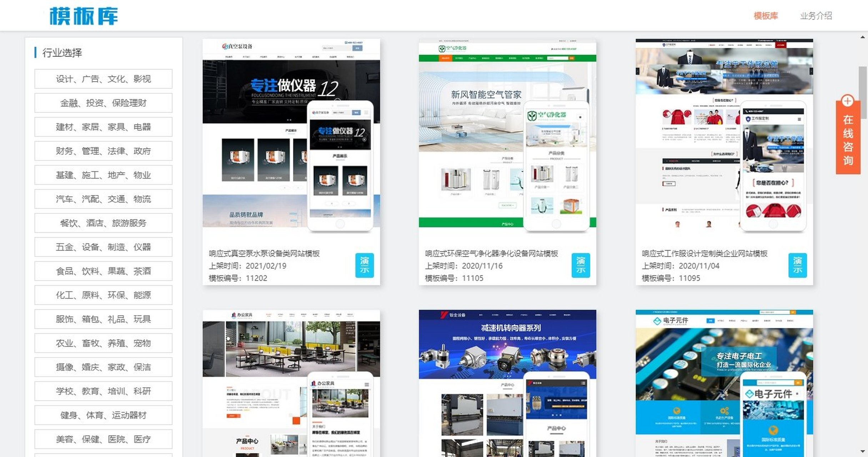Click text 模板编号: 11202
The width and height of the screenshot is (868, 457).
tap(238, 278)
